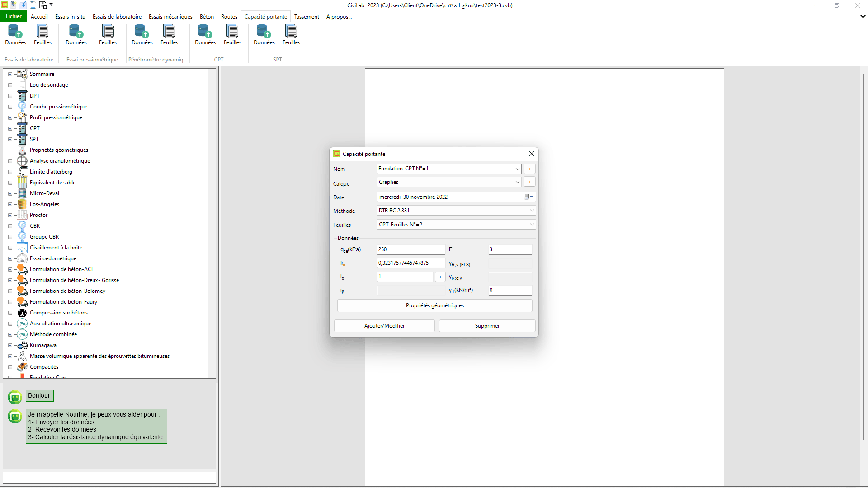Add new Nom with plus button

tap(529, 169)
